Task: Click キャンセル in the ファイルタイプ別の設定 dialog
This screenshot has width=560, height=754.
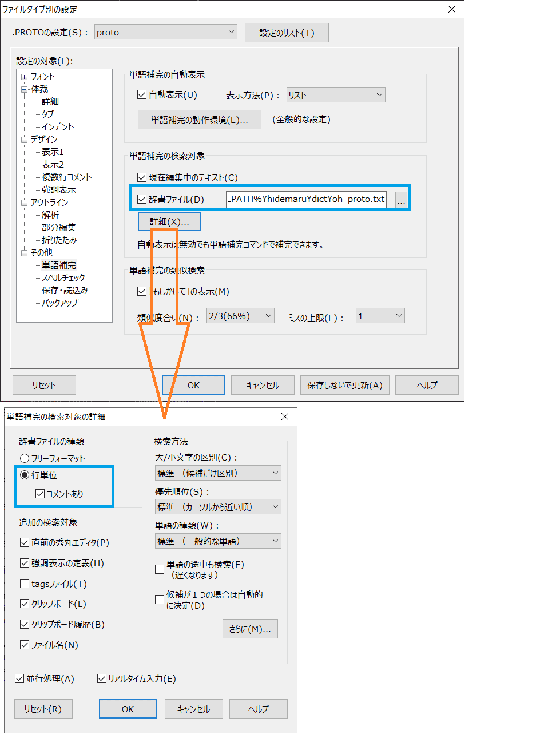Action: pyautogui.click(x=263, y=385)
